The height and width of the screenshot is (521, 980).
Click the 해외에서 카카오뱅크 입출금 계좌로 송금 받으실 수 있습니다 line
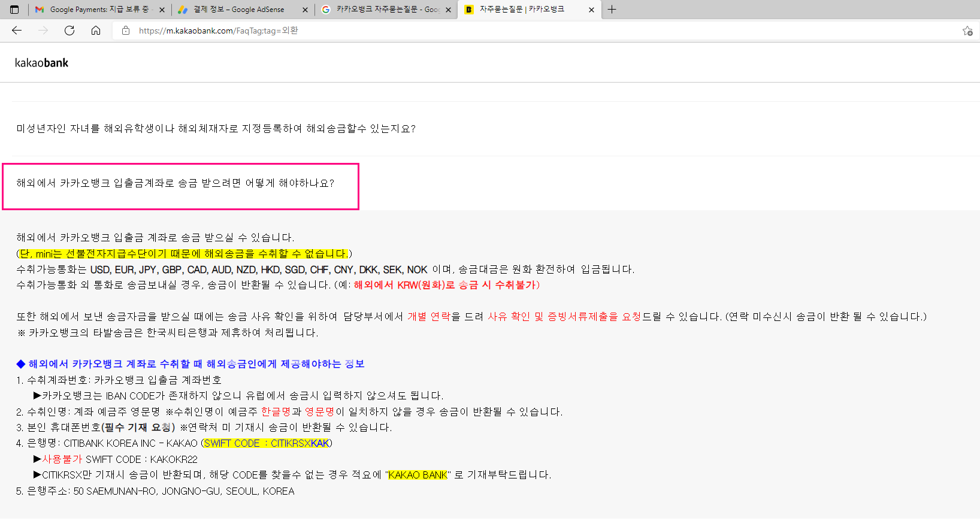click(x=155, y=238)
